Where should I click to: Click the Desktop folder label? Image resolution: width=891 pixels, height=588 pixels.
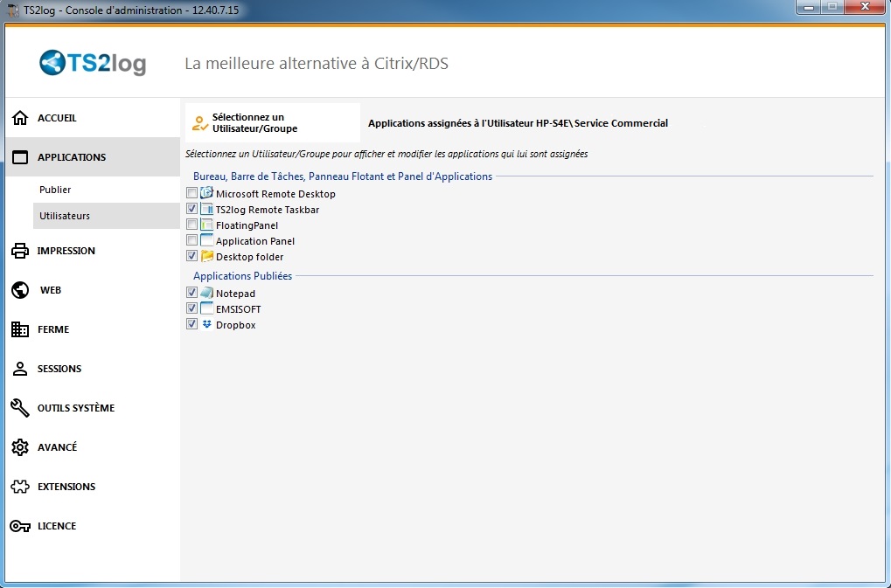coord(249,257)
